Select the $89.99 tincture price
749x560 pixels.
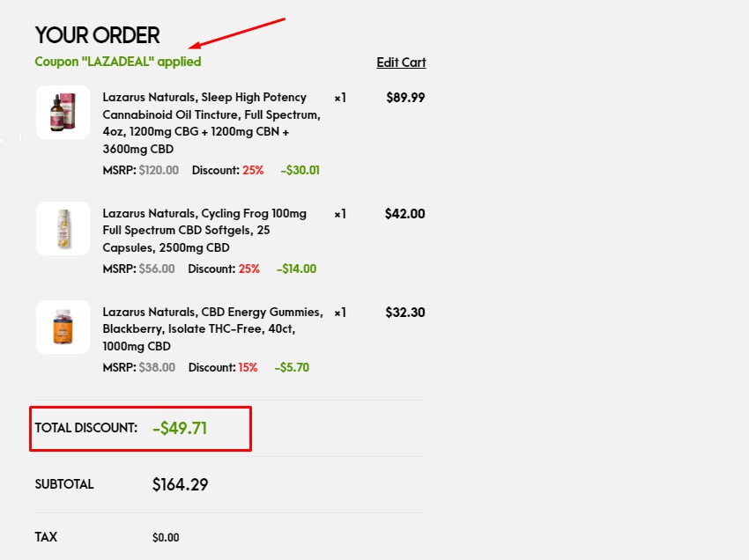(x=405, y=98)
